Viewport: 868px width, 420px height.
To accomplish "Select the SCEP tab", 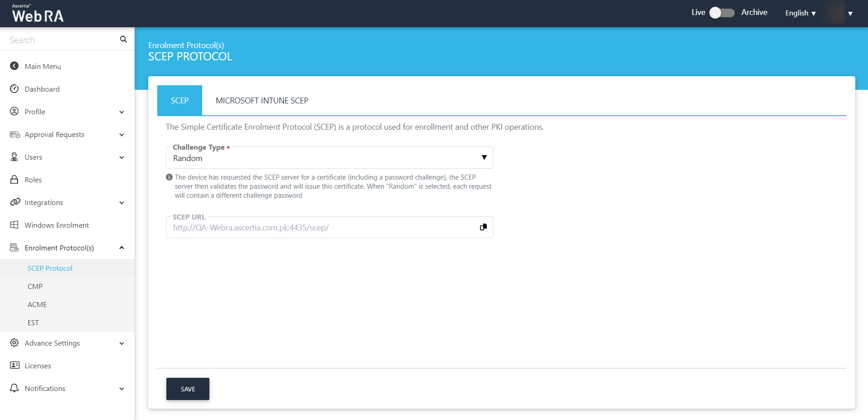I will tap(179, 101).
